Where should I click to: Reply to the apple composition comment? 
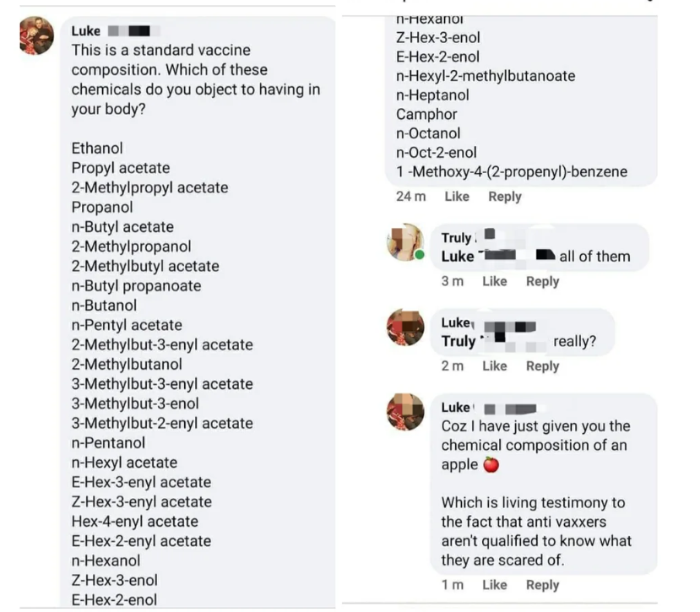(543, 585)
